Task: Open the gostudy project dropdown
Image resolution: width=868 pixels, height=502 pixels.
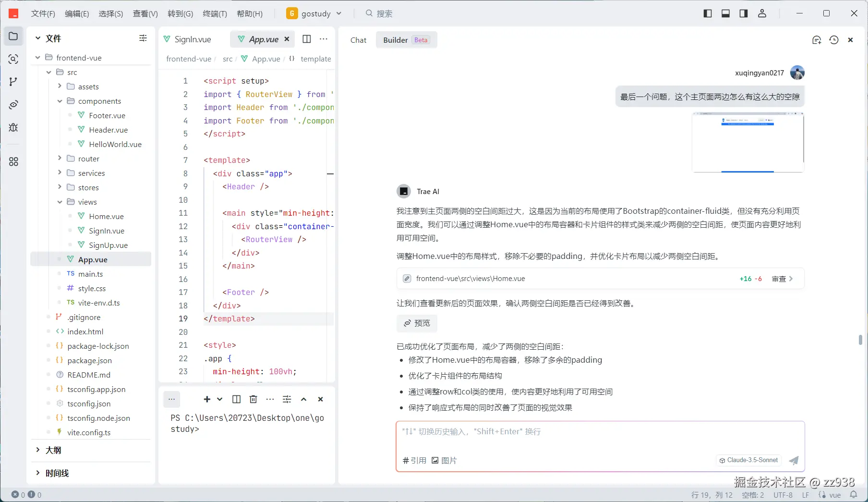Action: (x=314, y=13)
